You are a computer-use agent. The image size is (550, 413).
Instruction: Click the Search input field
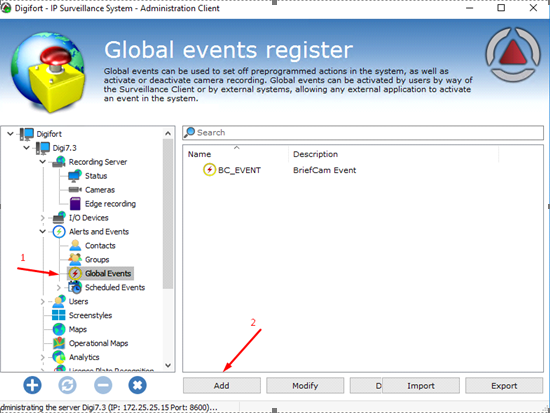(363, 133)
